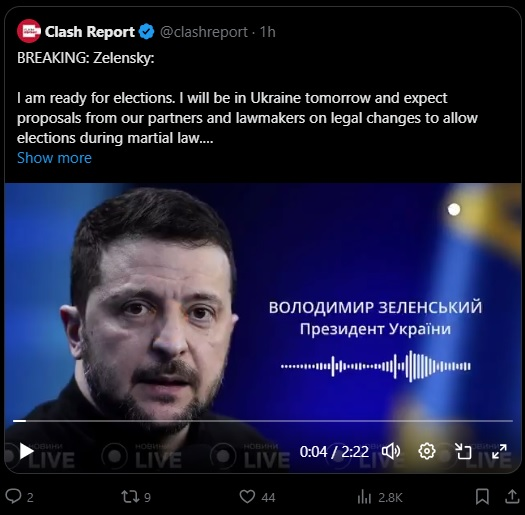The image size is (525, 515).
Task: Open the 1h timestamp permalink
Action: point(268,32)
